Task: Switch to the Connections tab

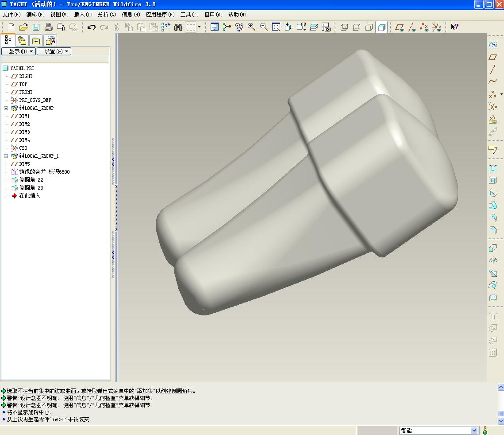Action: pos(50,41)
